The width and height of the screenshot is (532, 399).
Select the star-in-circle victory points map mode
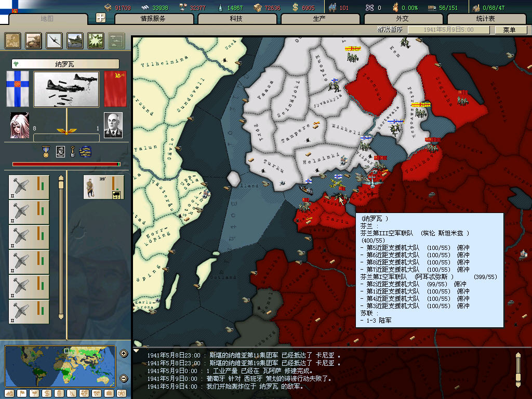122,393
